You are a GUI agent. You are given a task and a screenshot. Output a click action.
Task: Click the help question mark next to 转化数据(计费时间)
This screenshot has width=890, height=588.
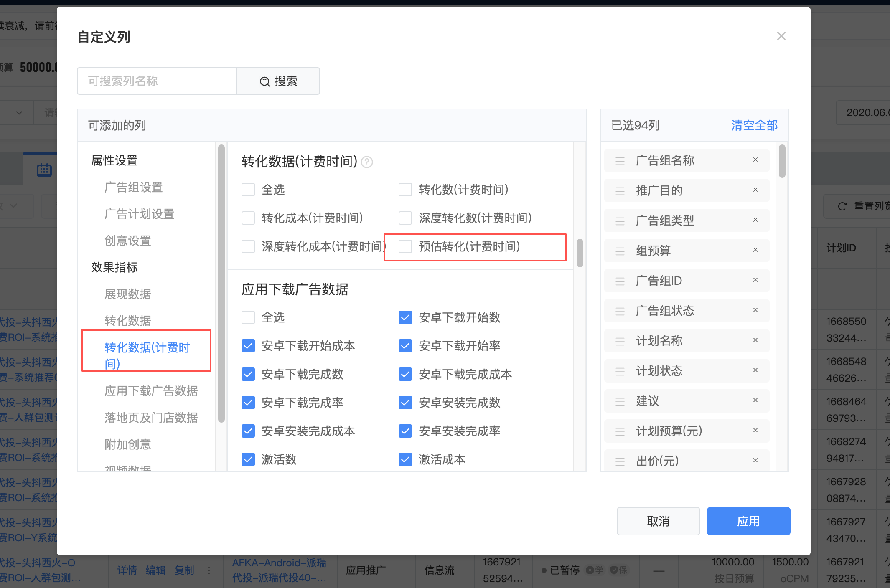pyautogui.click(x=367, y=162)
